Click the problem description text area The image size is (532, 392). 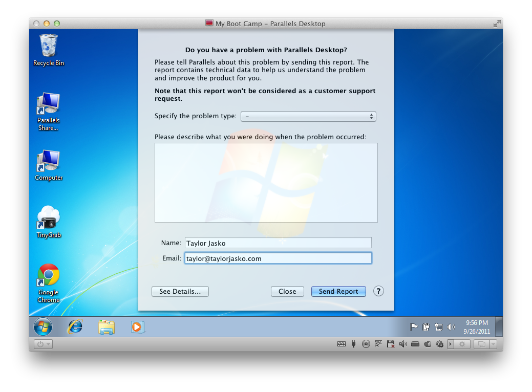coord(266,183)
